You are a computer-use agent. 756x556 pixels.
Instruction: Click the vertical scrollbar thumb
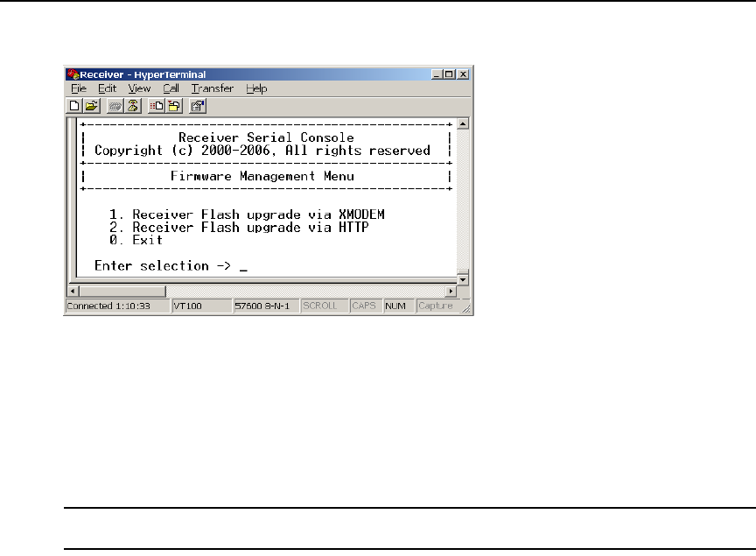(463, 271)
